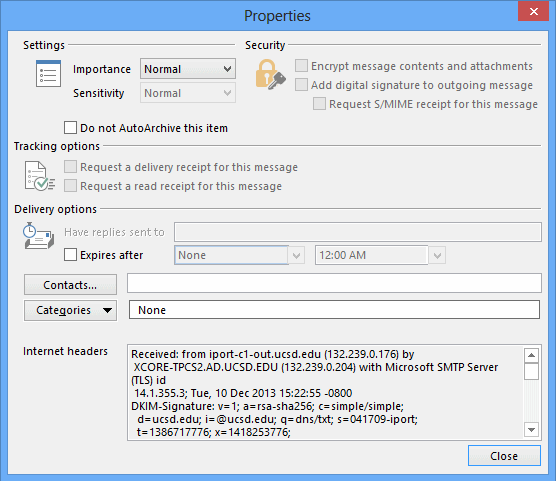Screen dimensions: 556x481
Task: Expand the 12:00 AM time dropdown
Action: tap(437, 255)
